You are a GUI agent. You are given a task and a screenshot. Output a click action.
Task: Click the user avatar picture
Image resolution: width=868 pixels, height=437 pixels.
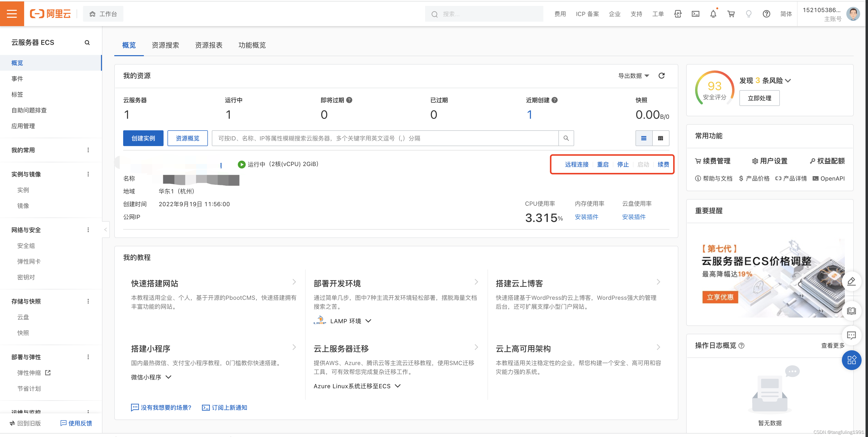pyautogui.click(x=853, y=14)
